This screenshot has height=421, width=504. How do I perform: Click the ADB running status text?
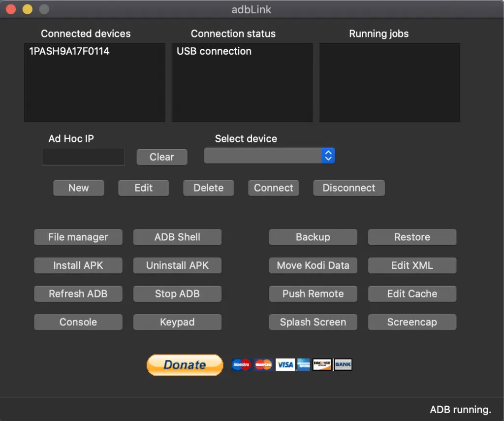coord(460,409)
